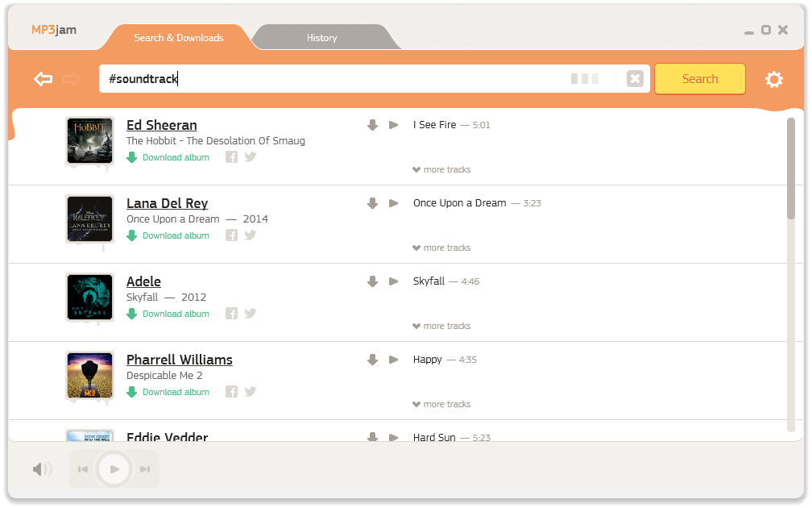
Task: Play the Once Upon a Dream track
Action: pos(394,203)
